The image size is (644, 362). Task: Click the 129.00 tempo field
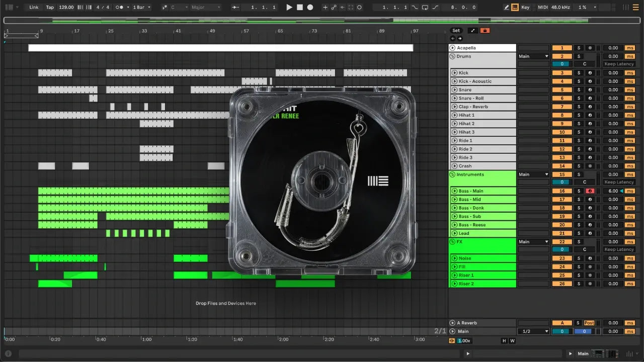(x=66, y=8)
